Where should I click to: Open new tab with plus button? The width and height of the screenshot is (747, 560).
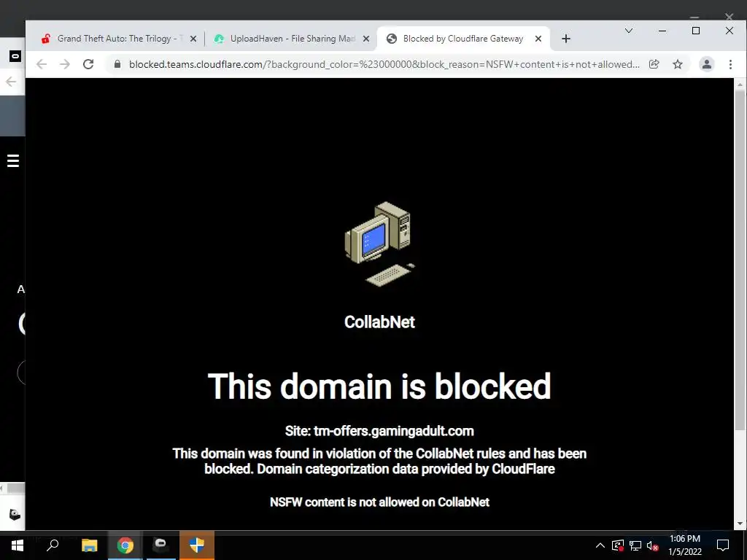pyautogui.click(x=566, y=39)
